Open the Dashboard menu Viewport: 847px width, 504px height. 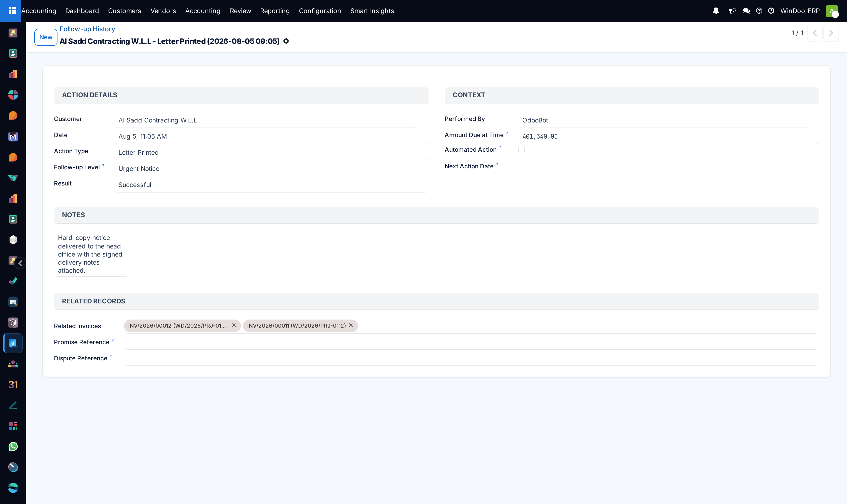82,11
